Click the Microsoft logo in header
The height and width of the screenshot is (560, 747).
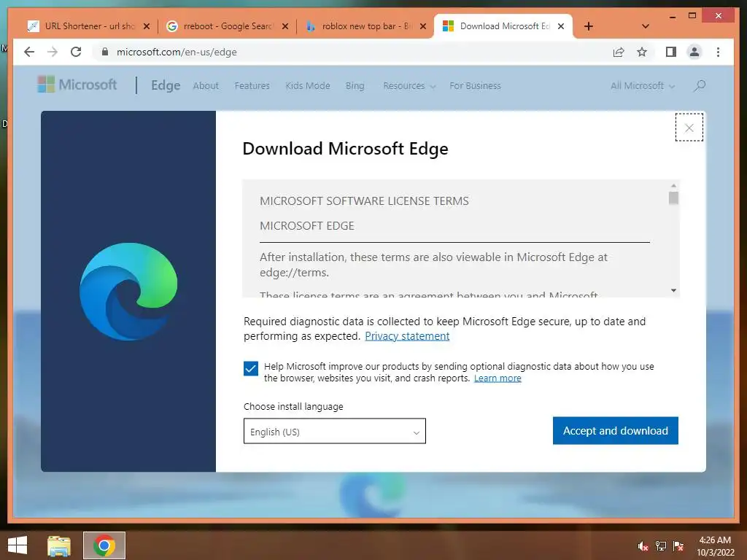coord(77,85)
